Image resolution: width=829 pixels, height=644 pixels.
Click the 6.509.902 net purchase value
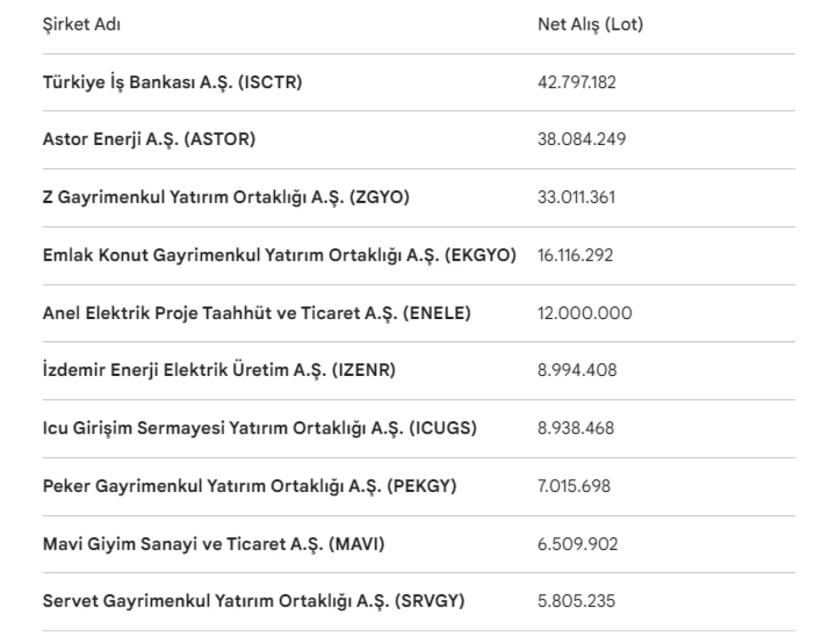click(577, 544)
